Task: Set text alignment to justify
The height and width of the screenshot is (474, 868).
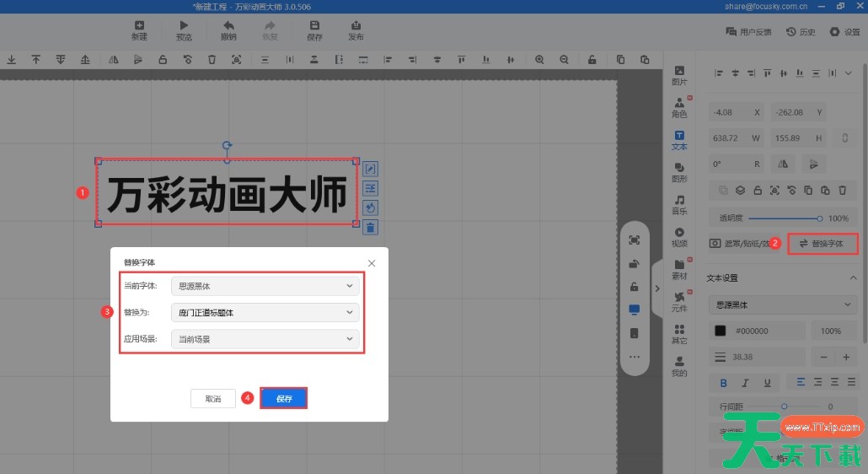Action: tap(851, 382)
